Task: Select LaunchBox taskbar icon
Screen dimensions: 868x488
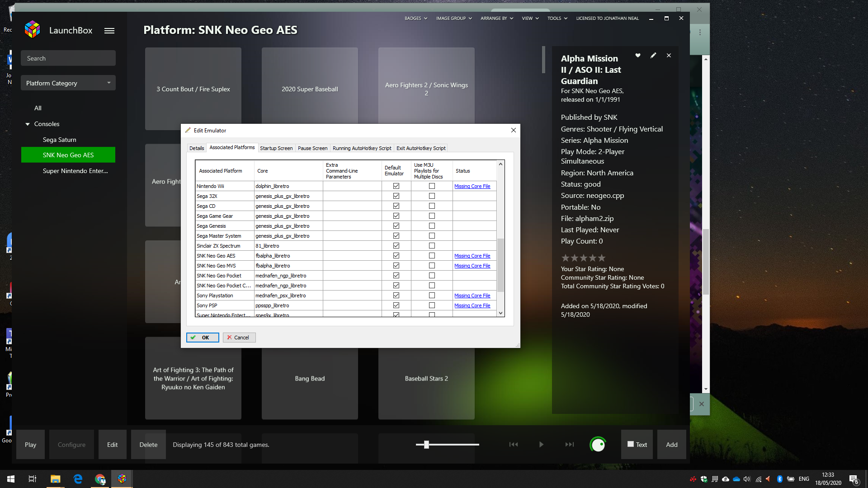Action: tap(122, 479)
